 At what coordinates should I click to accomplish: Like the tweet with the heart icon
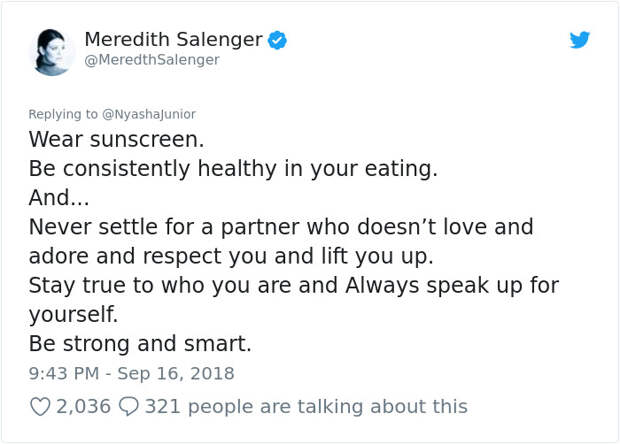pos(40,406)
